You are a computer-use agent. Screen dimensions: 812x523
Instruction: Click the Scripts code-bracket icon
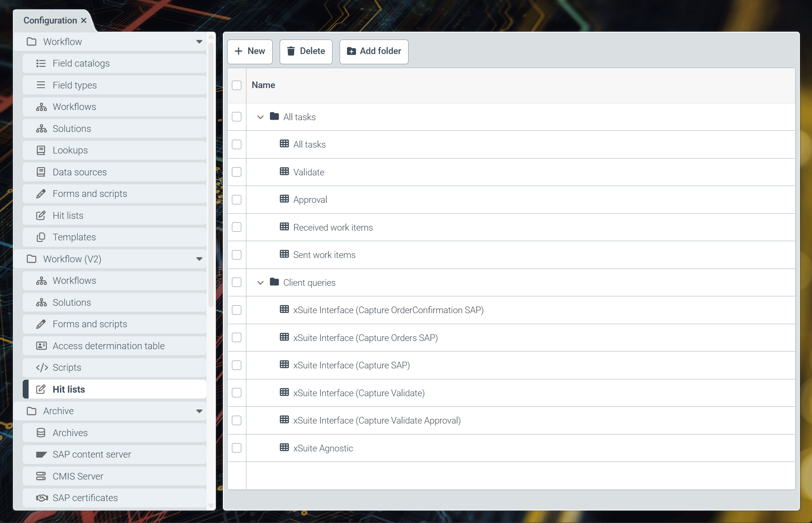(x=42, y=368)
